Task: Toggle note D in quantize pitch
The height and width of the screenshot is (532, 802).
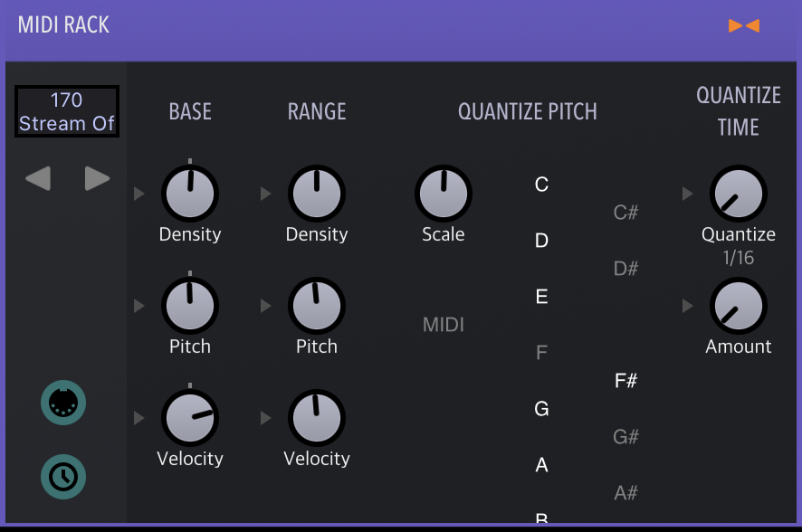Action: tap(541, 240)
